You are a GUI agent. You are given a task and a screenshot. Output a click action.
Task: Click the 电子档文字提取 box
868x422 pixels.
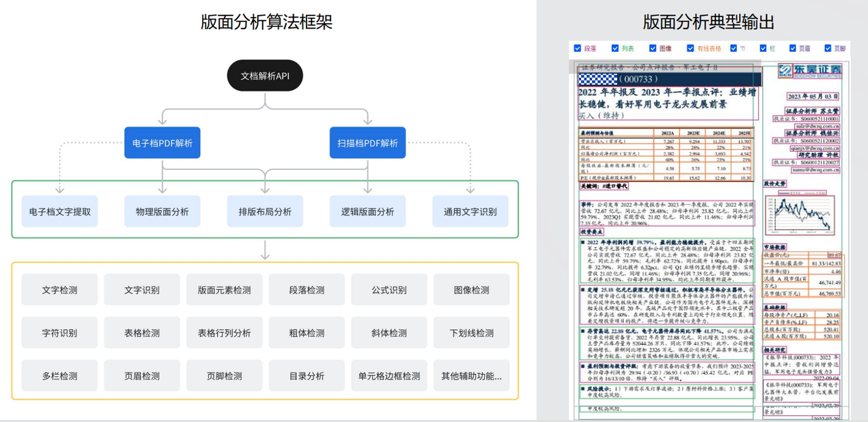coord(60,211)
